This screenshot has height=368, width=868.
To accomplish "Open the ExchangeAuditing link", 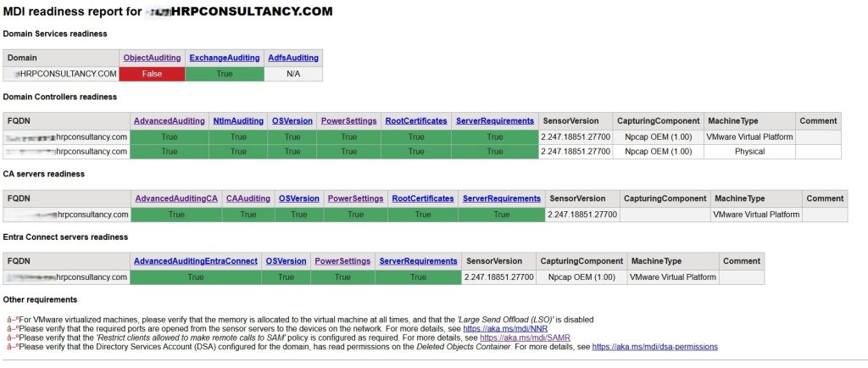I will coord(225,58).
